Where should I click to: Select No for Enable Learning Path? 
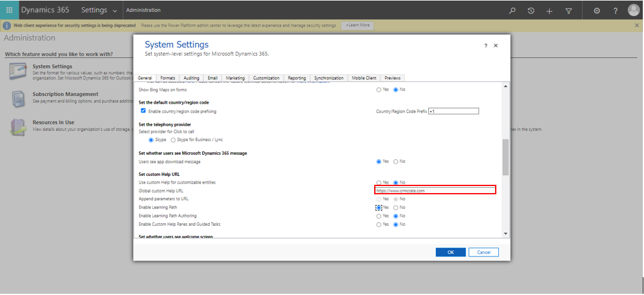coord(396,207)
